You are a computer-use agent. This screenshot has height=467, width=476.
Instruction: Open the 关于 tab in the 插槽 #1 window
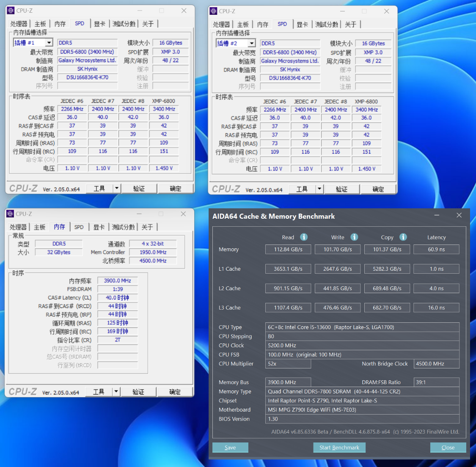point(148,24)
